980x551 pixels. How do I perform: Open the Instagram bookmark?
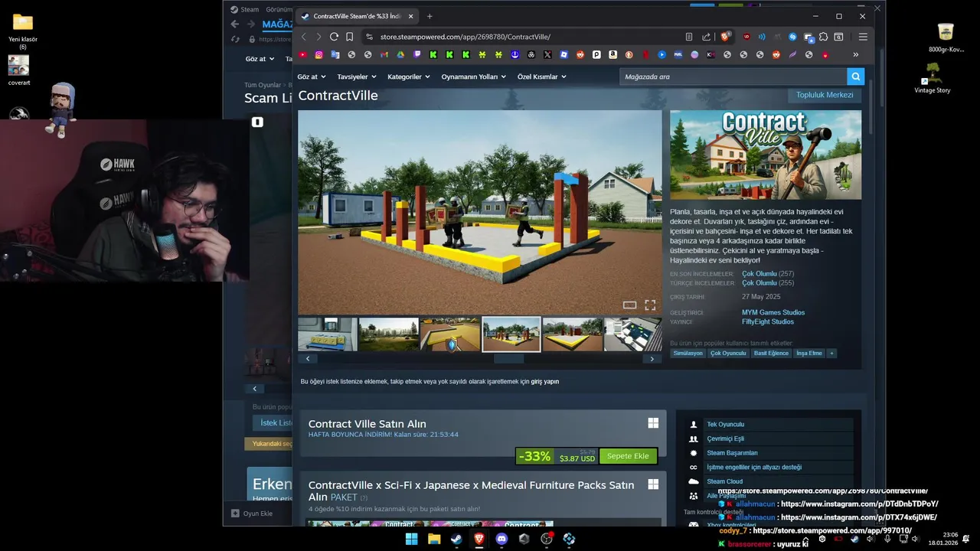click(x=319, y=54)
